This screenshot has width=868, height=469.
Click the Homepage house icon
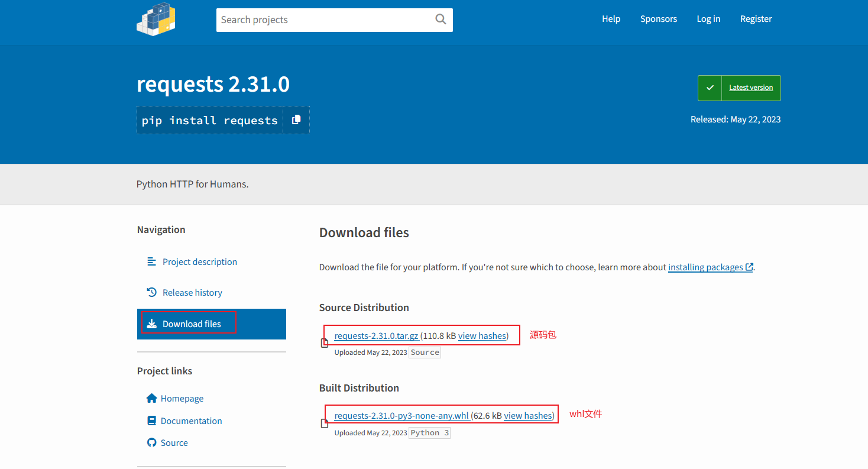[152, 398]
